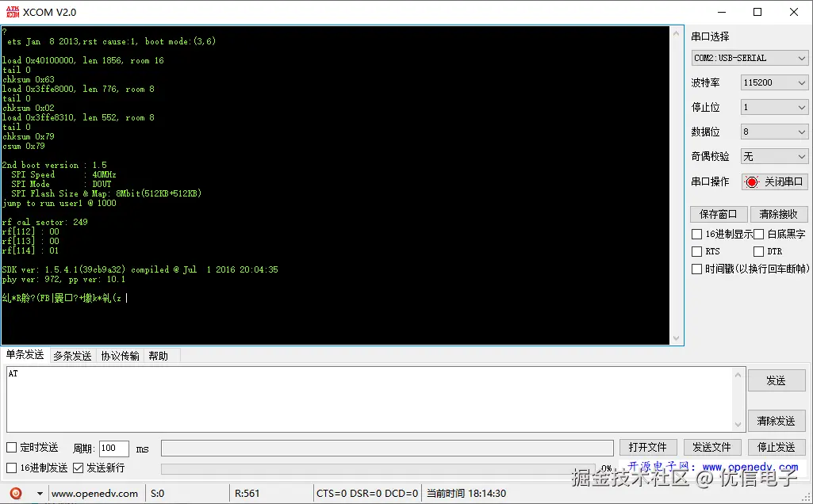Maximize the XCOM V2.0 window
This screenshot has width=813, height=504.
coord(757,12)
